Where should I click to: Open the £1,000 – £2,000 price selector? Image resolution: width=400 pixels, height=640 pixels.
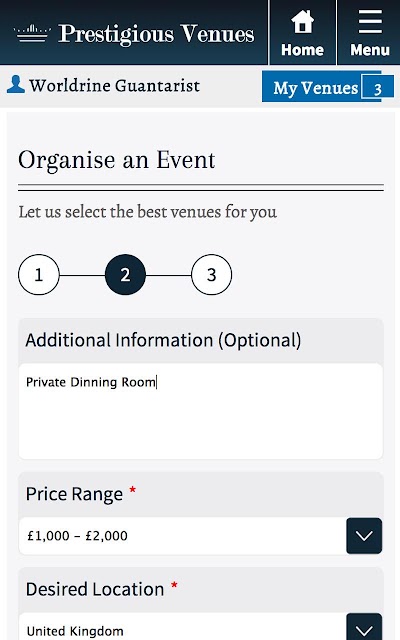(200, 536)
